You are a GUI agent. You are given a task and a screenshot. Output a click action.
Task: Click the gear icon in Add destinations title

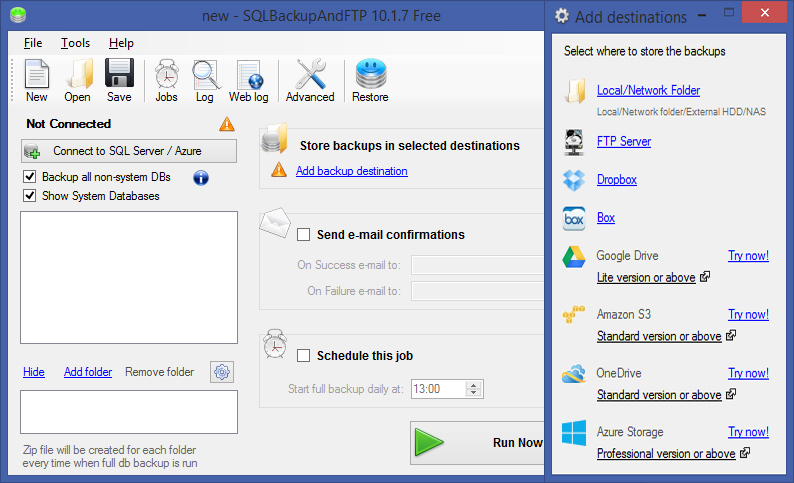click(562, 16)
